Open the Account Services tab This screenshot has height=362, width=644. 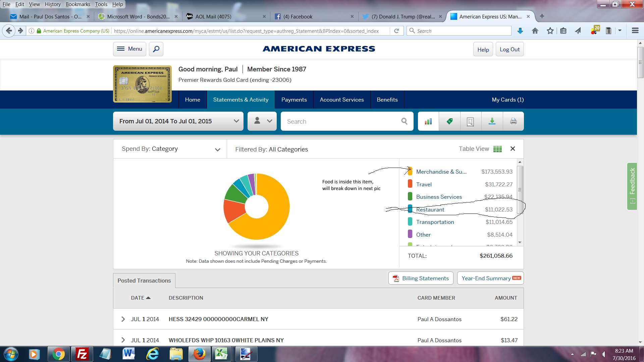[x=342, y=100]
